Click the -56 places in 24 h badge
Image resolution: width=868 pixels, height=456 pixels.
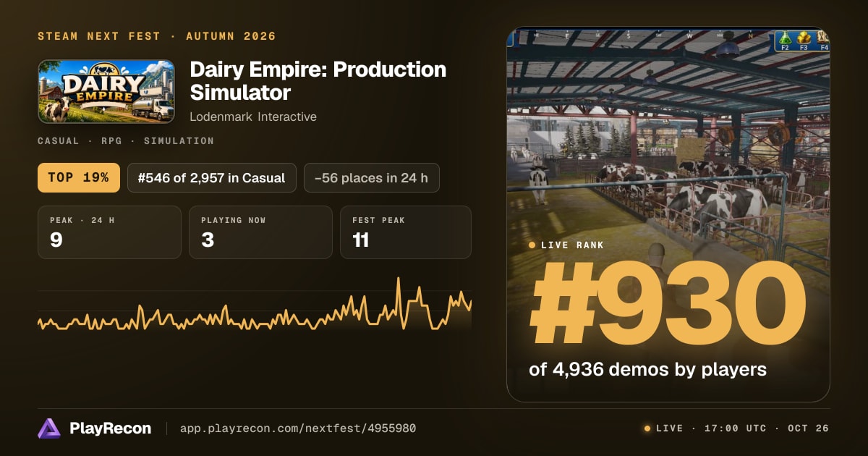372,177
